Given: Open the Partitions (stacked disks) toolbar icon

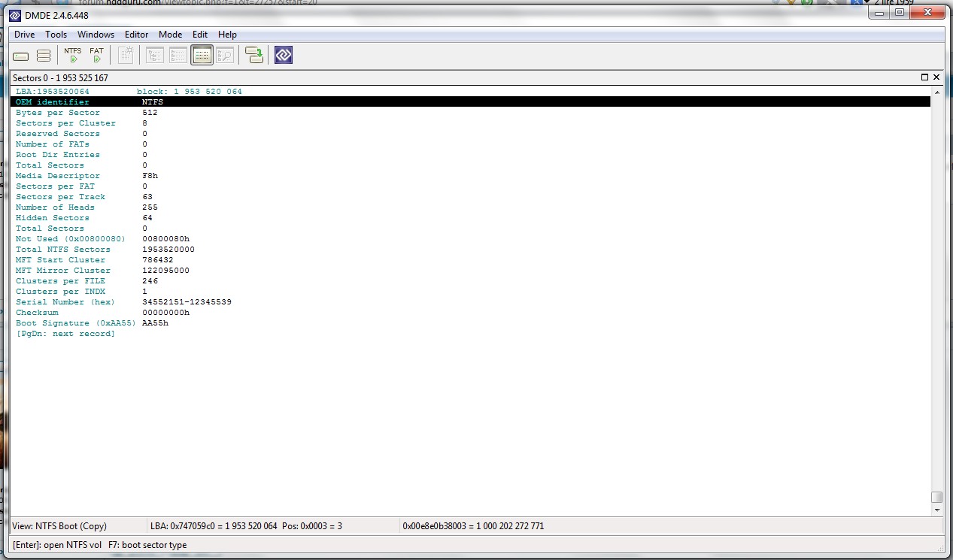Looking at the screenshot, I should click(x=44, y=56).
